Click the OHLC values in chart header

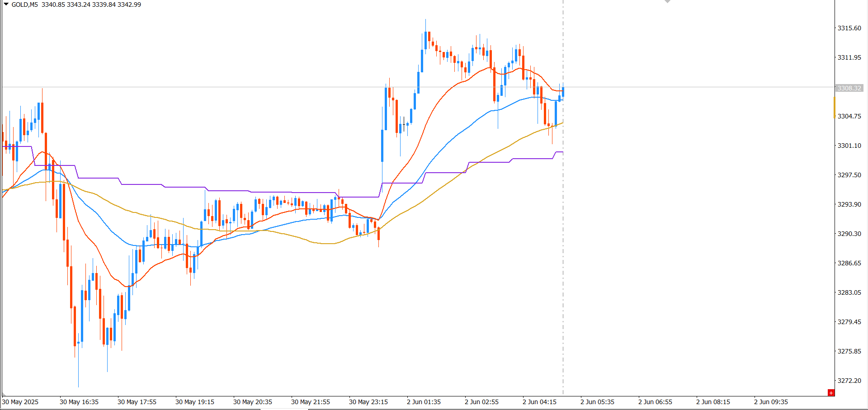coord(91,5)
